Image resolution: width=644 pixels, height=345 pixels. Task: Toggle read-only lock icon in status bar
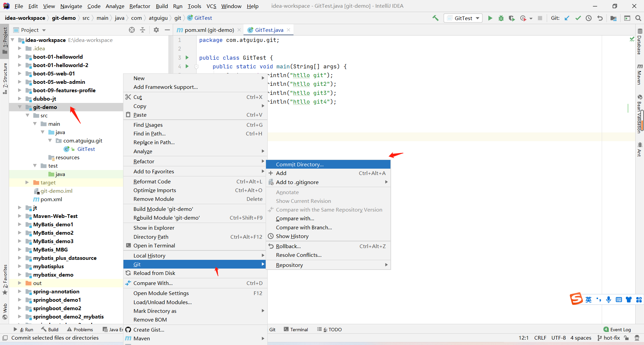pyautogui.click(x=627, y=338)
